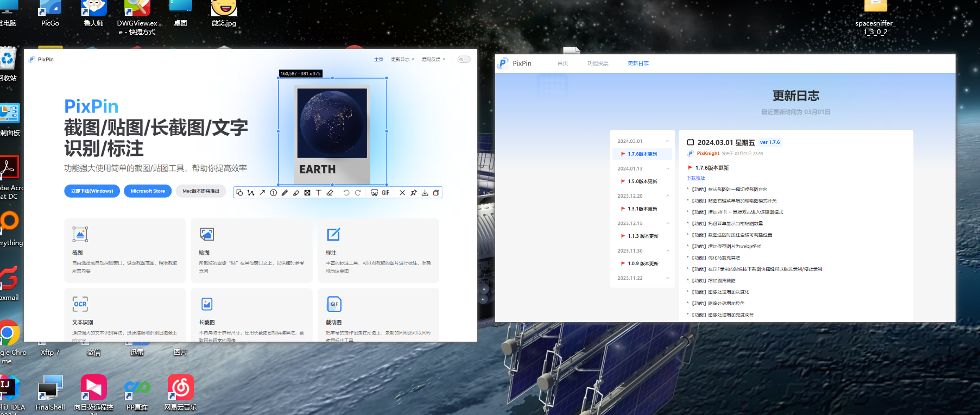Click the pin screenshot icon
The height and width of the screenshot is (415, 980).
pyautogui.click(x=414, y=193)
